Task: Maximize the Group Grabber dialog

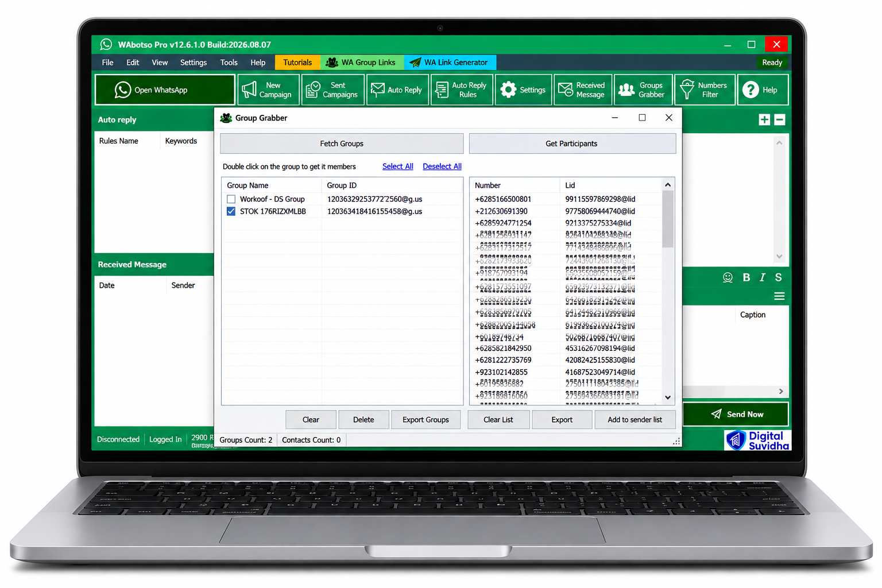Action: 642,118
